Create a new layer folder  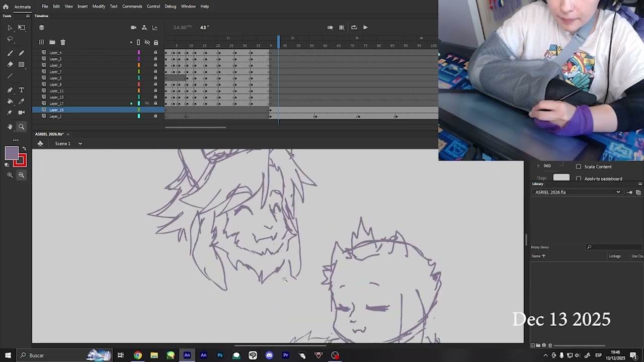(x=52, y=42)
